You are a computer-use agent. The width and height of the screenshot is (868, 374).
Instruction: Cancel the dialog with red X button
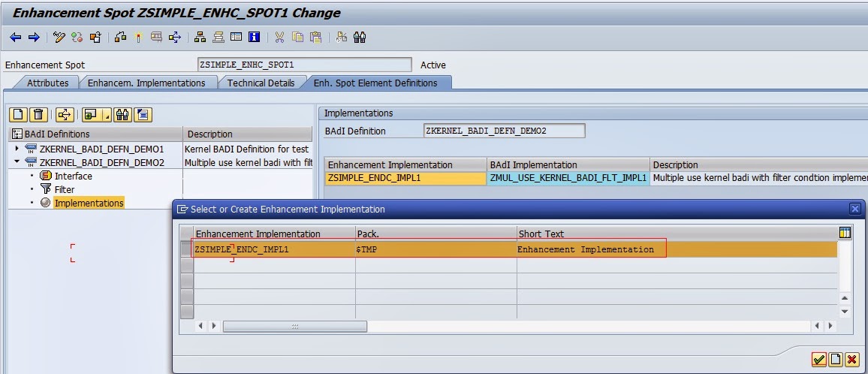click(x=852, y=360)
